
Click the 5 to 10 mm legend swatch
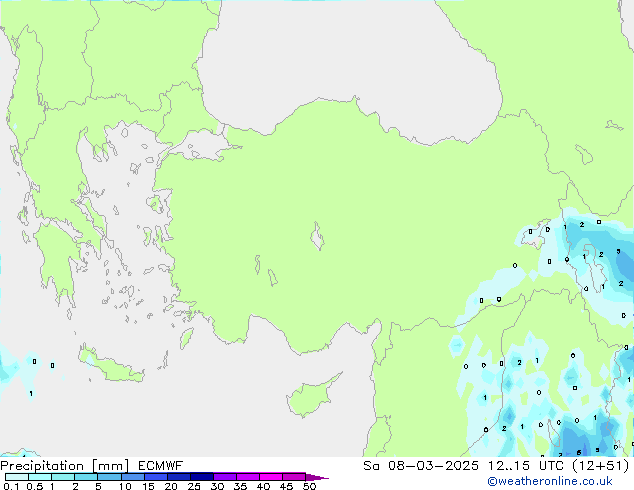coord(109,477)
